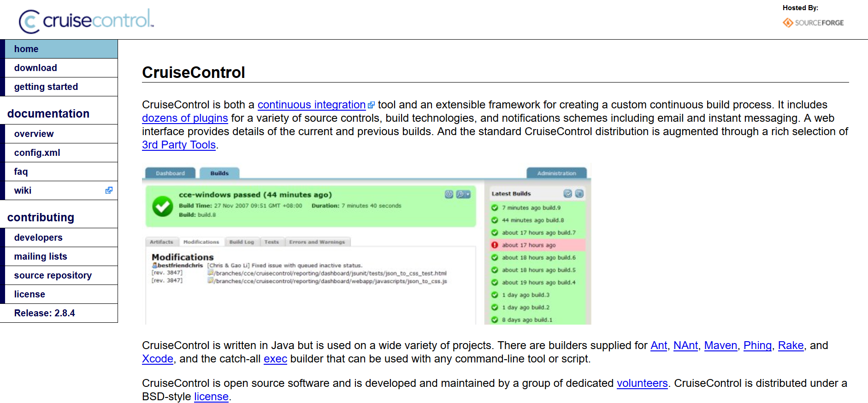
Task: Open the source repository page
Action: coord(61,275)
